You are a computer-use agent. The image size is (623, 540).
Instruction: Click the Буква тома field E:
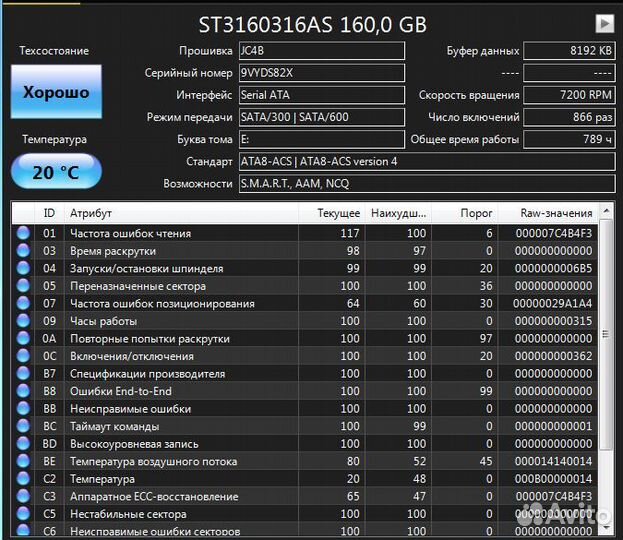322,139
